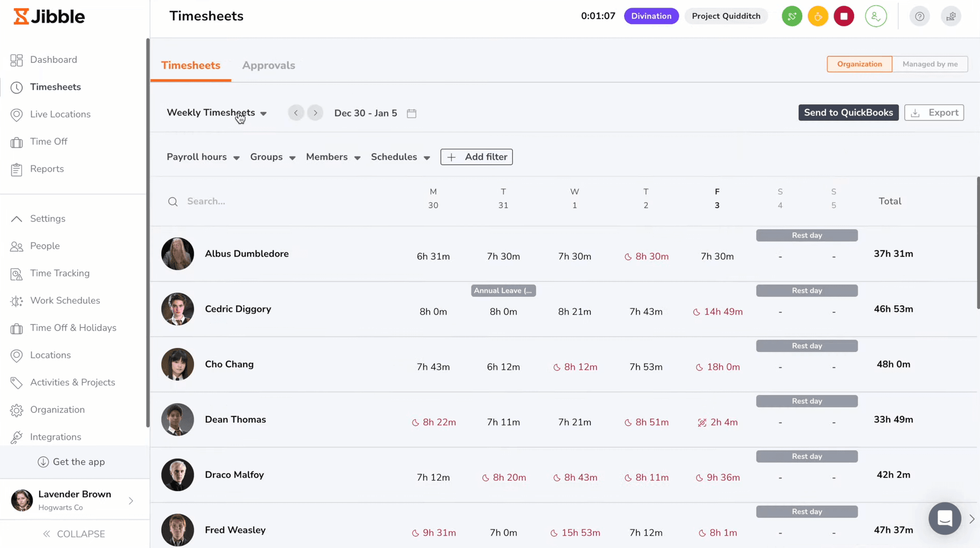Expand Lavender Brown account menu

pos(131,501)
